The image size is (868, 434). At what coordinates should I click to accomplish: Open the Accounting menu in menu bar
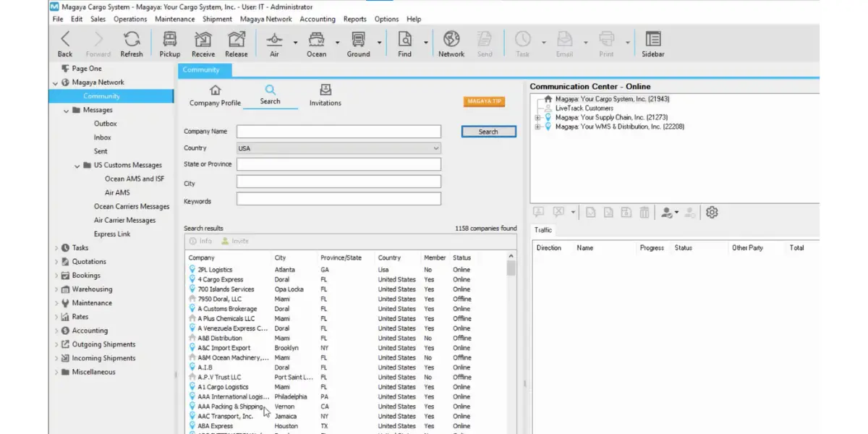[318, 19]
